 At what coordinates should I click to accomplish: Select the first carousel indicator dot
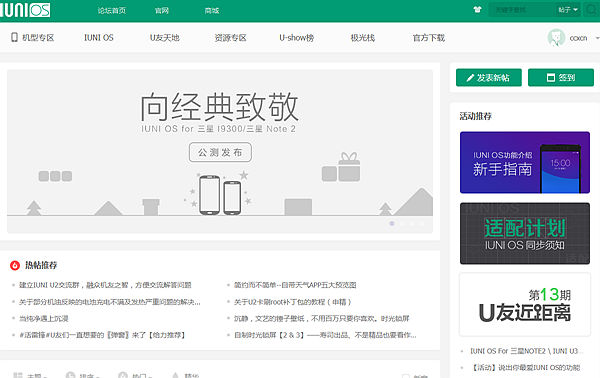(391, 223)
